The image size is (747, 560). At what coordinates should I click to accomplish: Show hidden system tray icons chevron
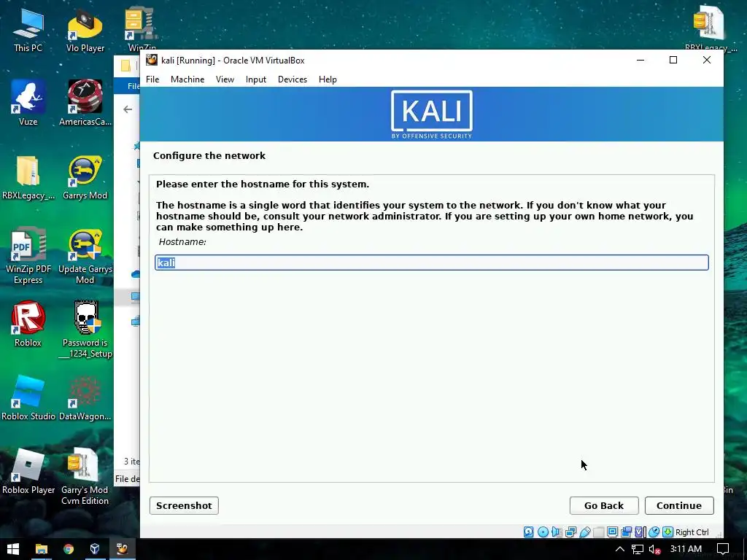click(620, 549)
